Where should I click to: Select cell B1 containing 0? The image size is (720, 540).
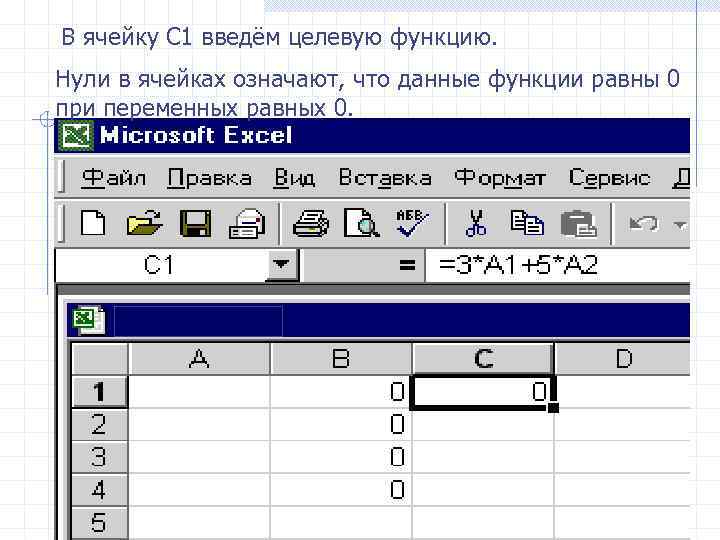tap(340, 392)
